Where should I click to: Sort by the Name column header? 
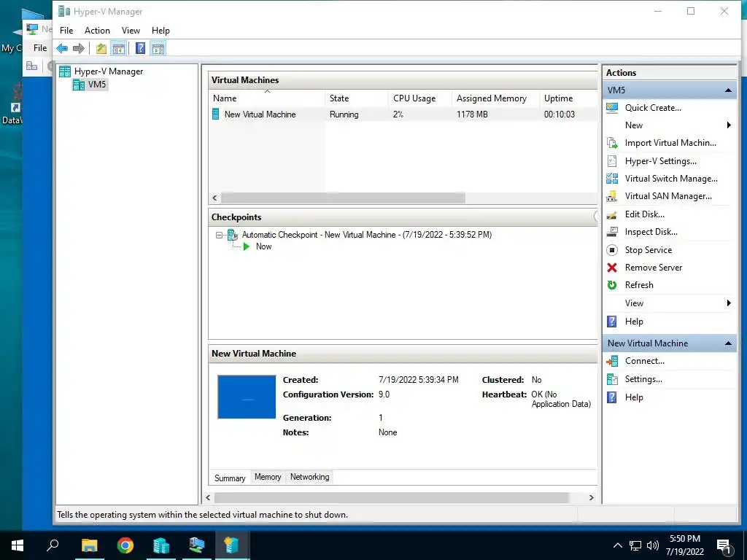(x=267, y=98)
